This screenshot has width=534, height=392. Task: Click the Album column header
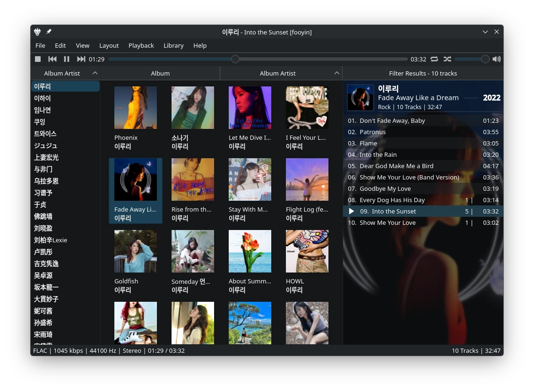point(160,73)
